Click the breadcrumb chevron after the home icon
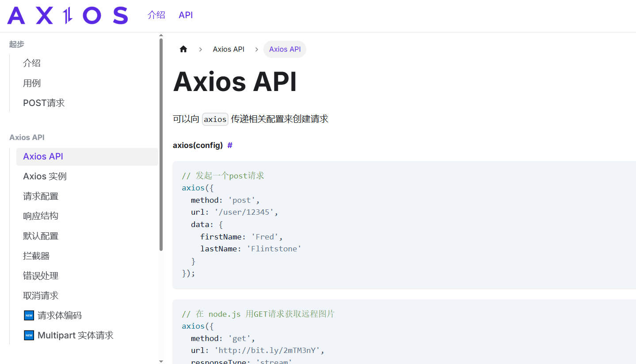This screenshot has height=364, width=636. pos(200,49)
